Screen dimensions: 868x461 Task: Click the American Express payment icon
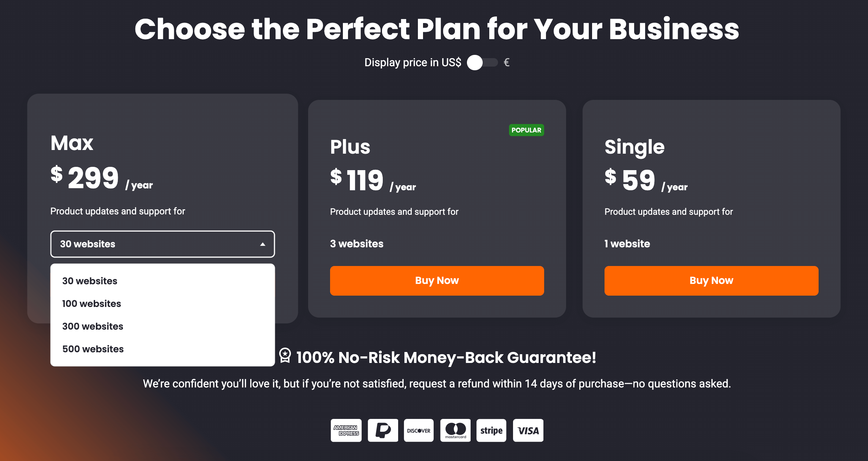[x=346, y=430]
